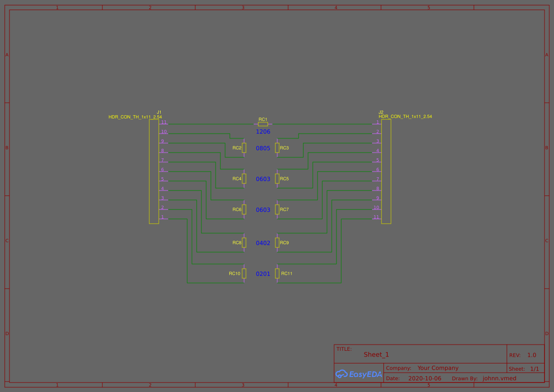The height and width of the screenshot is (392, 554).
Task: Click pin 11 of connector J1
Action: [163, 123]
